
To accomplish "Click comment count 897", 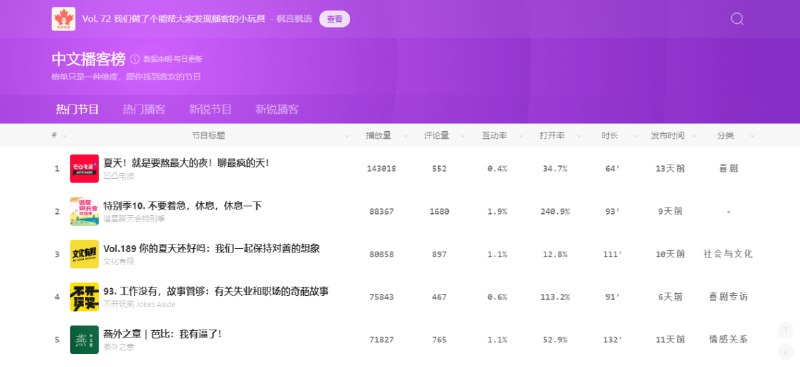I will coord(439,254).
